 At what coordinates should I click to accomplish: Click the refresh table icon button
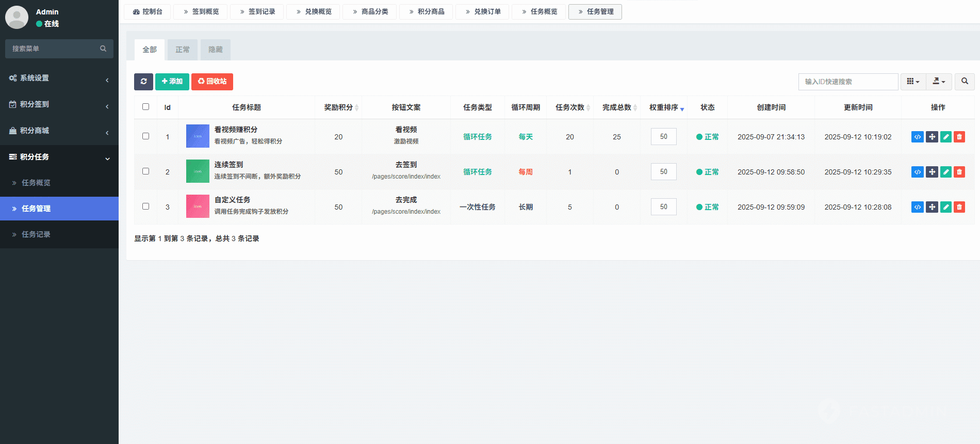click(143, 82)
